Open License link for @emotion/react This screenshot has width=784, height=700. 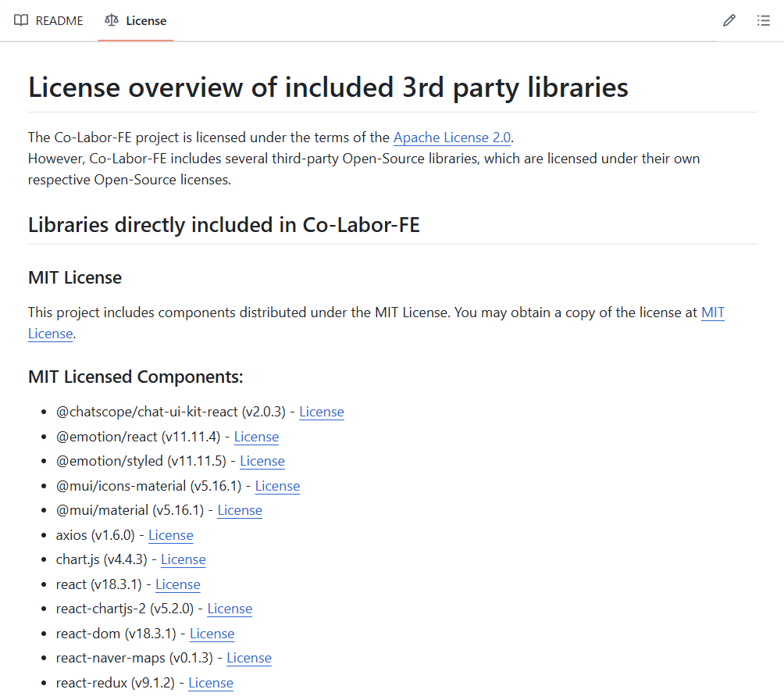pyautogui.click(x=256, y=437)
